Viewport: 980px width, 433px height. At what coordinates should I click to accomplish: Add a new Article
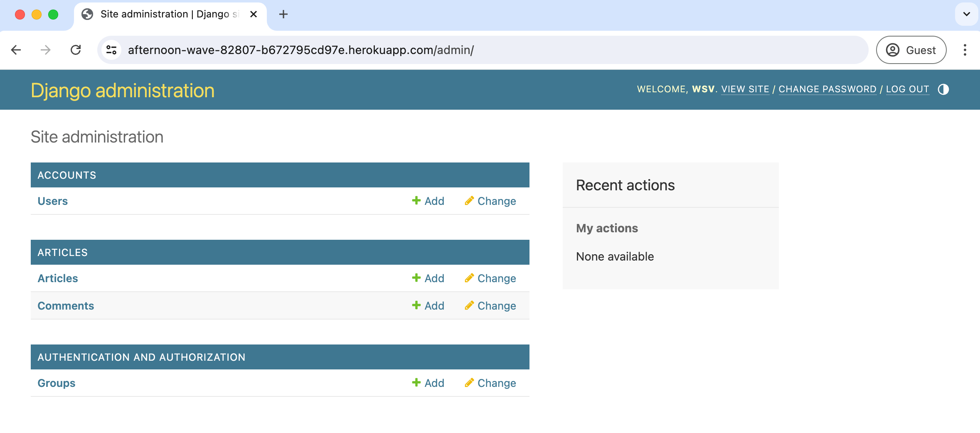click(428, 278)
